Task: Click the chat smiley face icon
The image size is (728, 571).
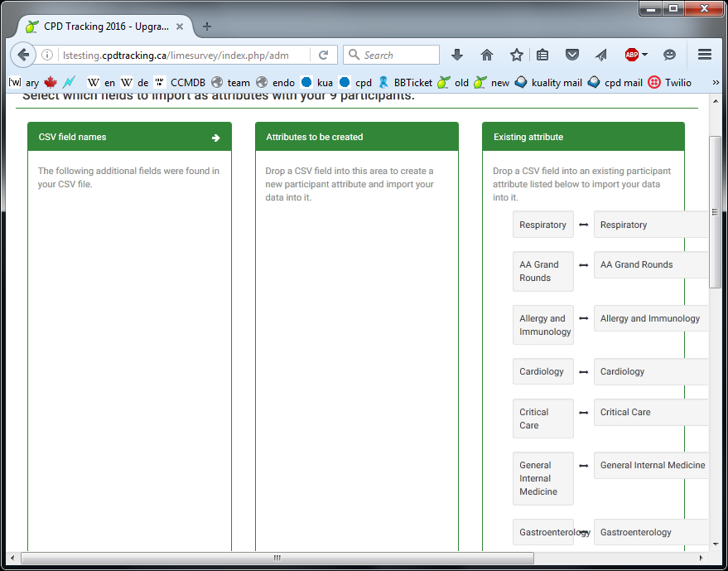Action: pos(669,56)
